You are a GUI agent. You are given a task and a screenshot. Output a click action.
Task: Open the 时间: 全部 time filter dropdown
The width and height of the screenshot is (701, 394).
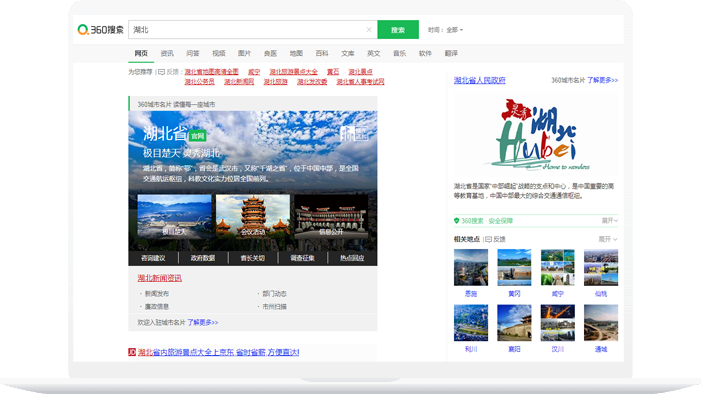click(x=445, y=30)
